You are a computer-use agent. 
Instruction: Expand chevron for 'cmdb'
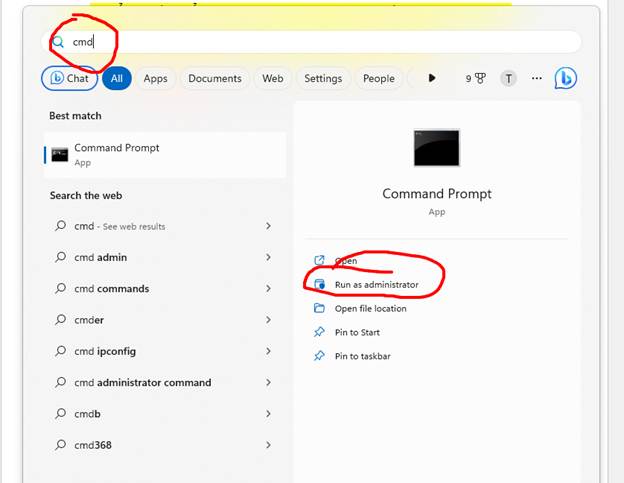pyautogui.click(x=268, y=414)
